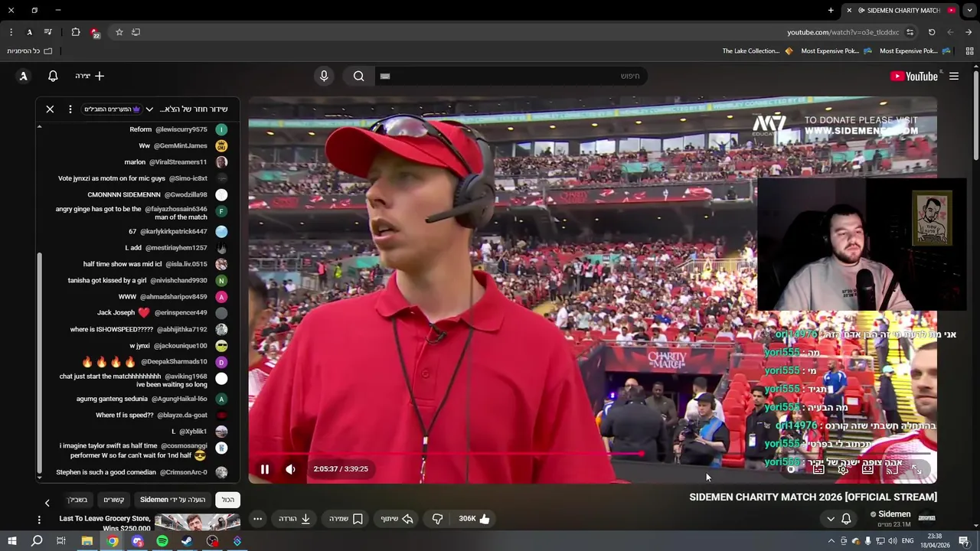
Task: Open the Create button
Action: [90, 76]
